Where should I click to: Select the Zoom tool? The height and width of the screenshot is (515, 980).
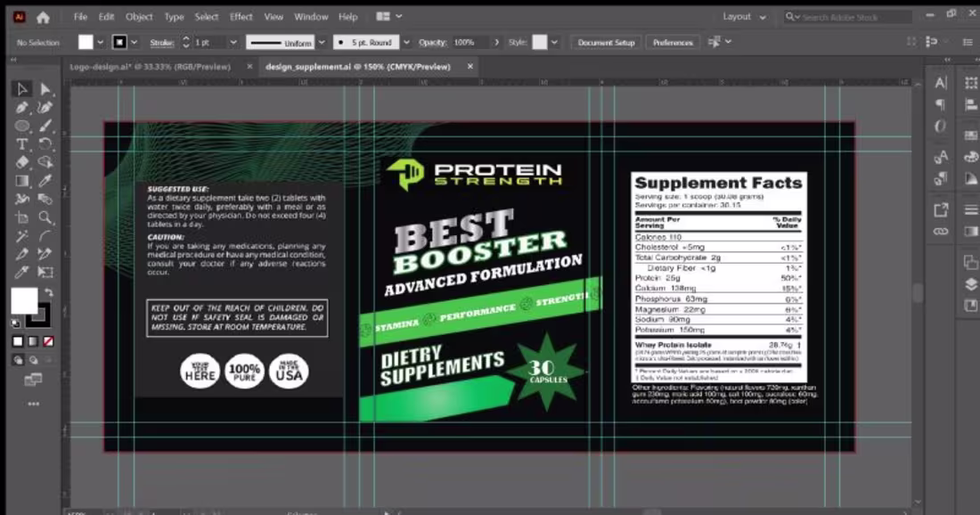pos(45,217)
